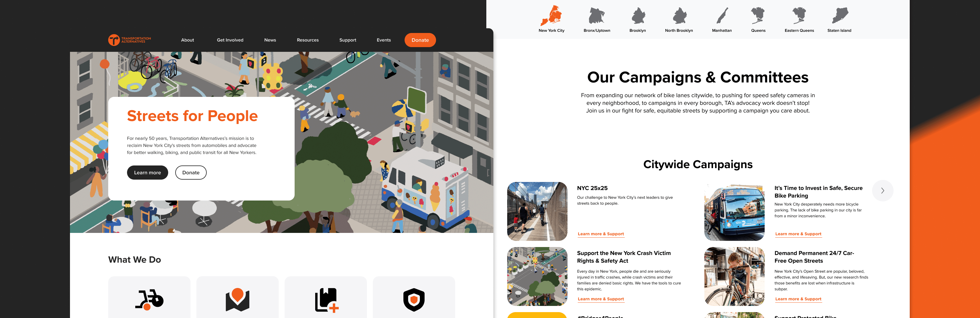Select the Get Involved menu item
The height and width of the screenshot is (318, 980).
[x=230, y=39]
